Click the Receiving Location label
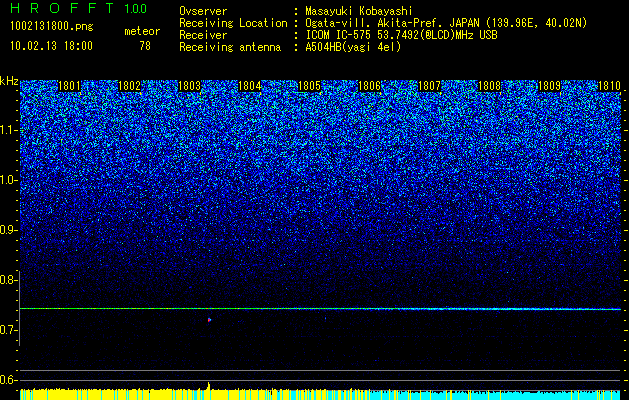The width and height of the screenshot is (629, 400). pyautogui.click(x=233, y=23)
